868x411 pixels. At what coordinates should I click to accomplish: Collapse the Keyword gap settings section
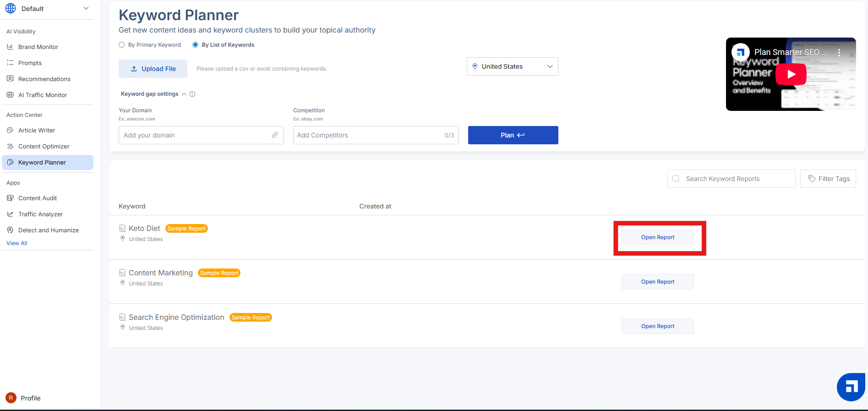184,94
